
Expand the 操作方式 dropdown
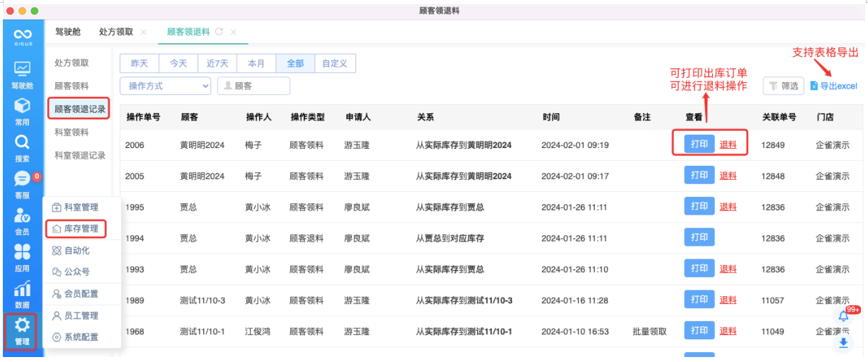(x=166, y=86)
